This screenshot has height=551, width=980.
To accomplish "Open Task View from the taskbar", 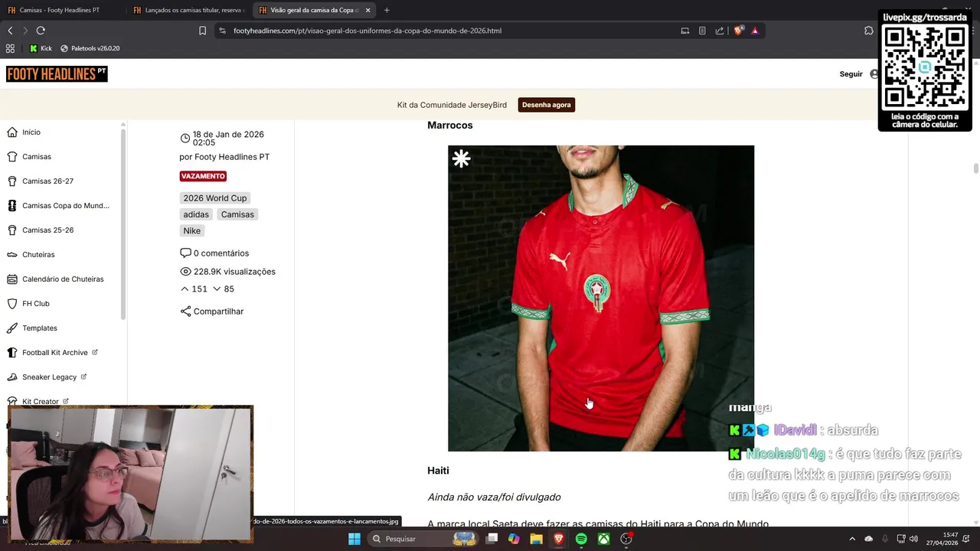I will point(492,539).
